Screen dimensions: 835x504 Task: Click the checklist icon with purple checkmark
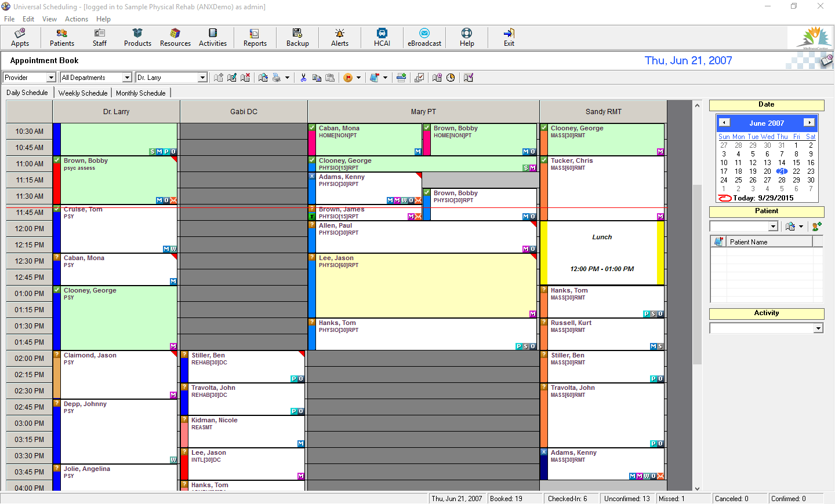pos(469,78)
